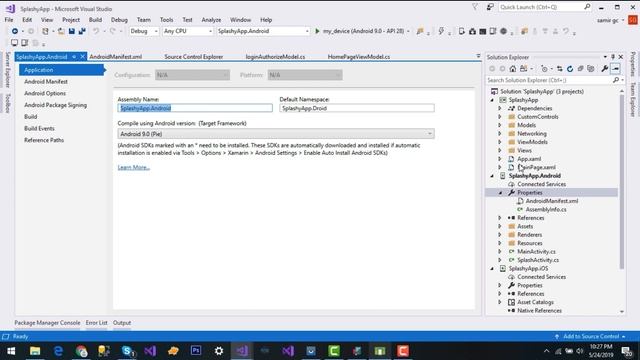Click the Windows Start button
Screen dimensions: 640x360
[11, 351]
